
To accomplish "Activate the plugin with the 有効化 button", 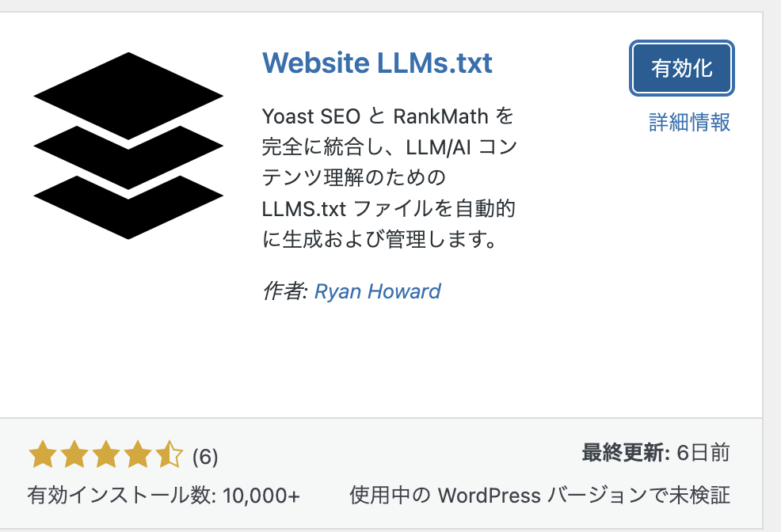I will pos(681,68).
